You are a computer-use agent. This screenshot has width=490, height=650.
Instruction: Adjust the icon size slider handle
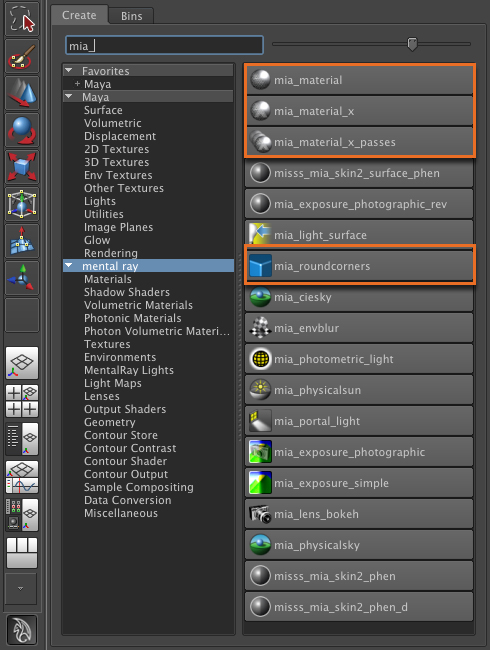(x=412, y=44)
